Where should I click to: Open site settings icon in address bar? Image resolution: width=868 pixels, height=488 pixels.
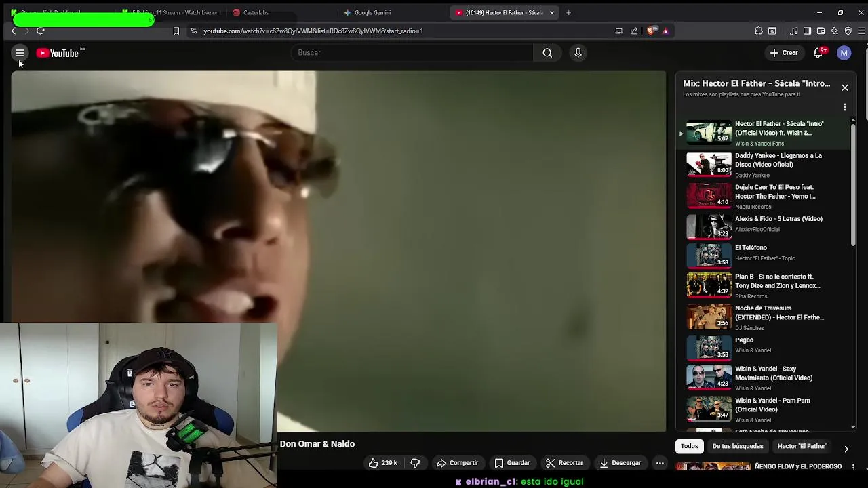point(193,30)
